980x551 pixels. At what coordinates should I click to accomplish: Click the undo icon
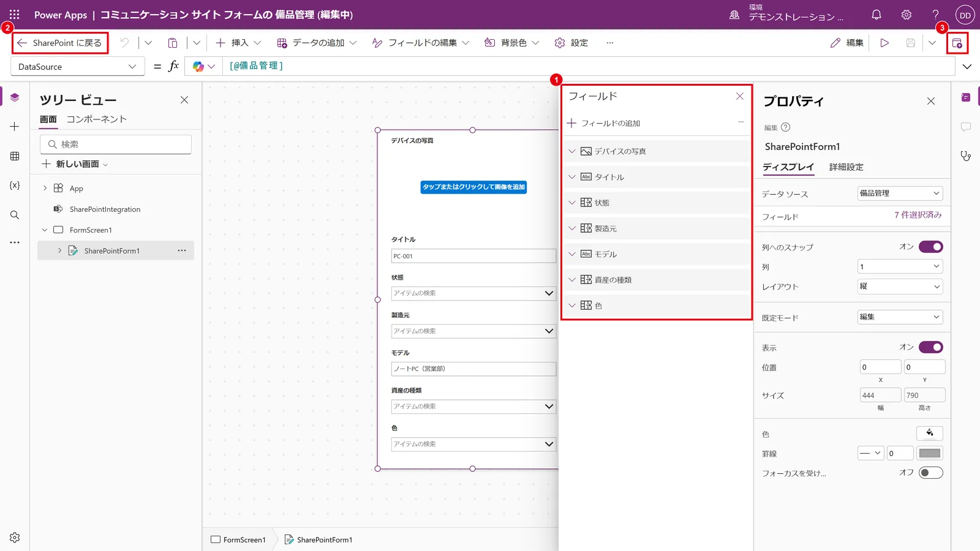point(124,43)
